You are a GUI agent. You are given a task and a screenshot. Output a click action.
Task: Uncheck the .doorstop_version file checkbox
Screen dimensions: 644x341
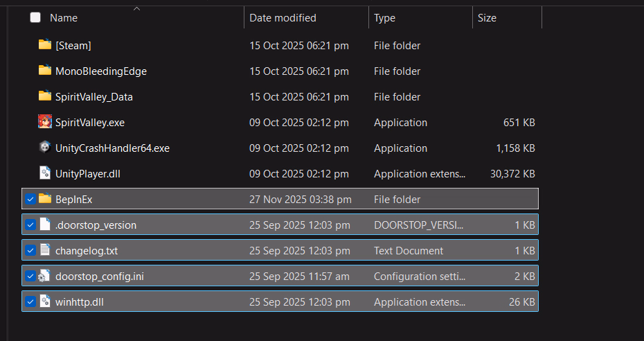coord(30,225)
